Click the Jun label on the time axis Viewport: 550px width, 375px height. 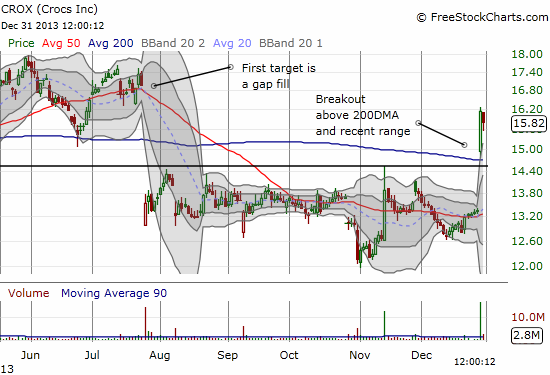[30, 355]
